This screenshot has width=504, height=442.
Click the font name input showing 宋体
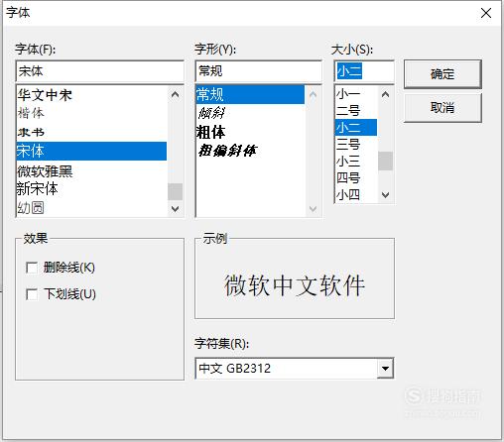pyautogui.click(x=99, y=71)
